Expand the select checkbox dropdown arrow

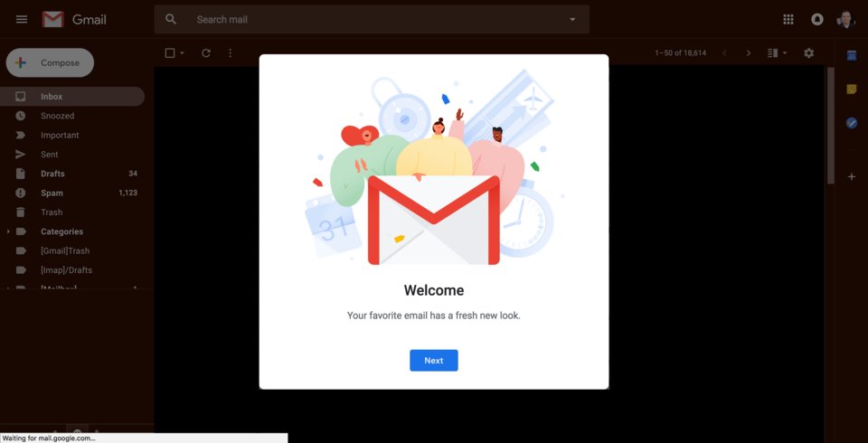[182, 53]
